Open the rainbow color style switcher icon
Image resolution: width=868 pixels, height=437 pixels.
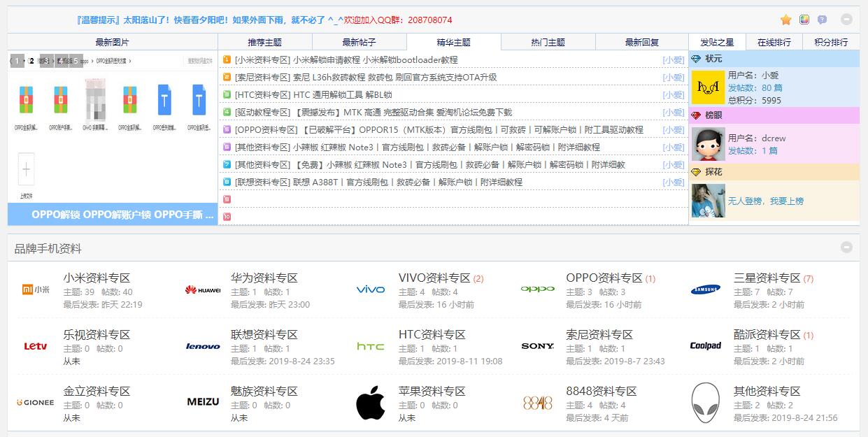point(804,20)
